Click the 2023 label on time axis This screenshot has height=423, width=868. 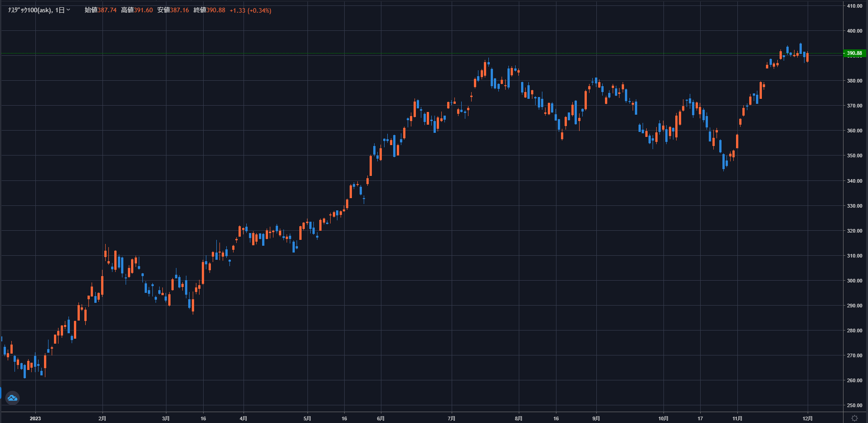click(35, 418)
